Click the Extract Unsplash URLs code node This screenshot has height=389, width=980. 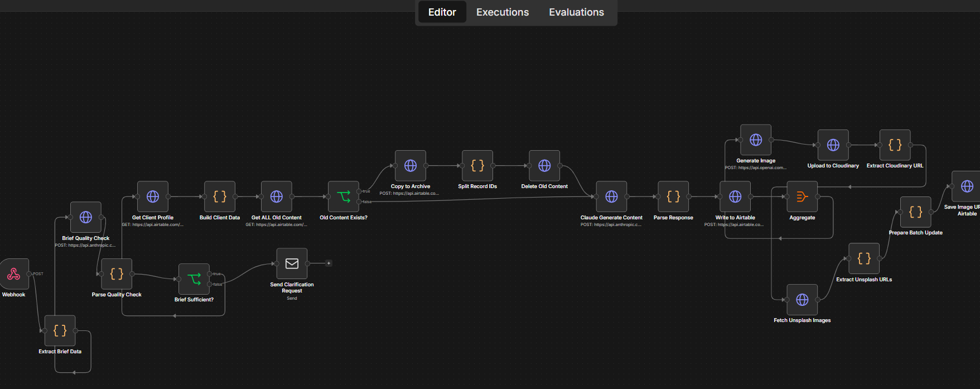click(x=864, y=258)
